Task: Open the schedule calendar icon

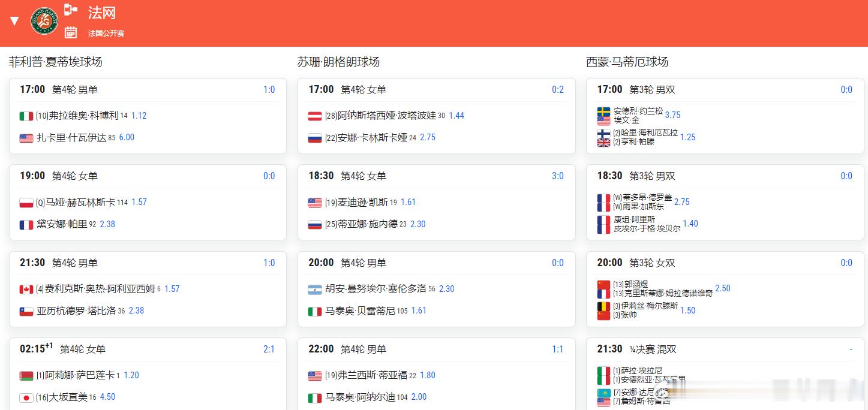Action: pos(71,32)
